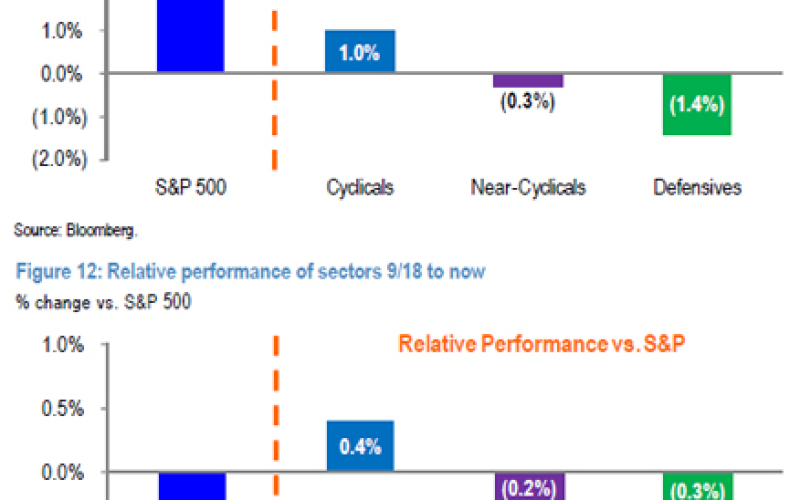Select the Defensives category label
Image resolution: width=800 pixels, height=500 pixels.
coord(697,187)
